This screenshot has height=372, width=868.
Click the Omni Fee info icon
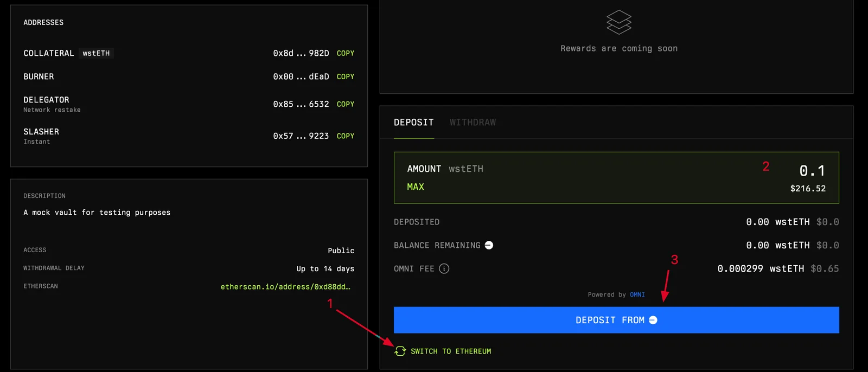(x=444, y=268)
